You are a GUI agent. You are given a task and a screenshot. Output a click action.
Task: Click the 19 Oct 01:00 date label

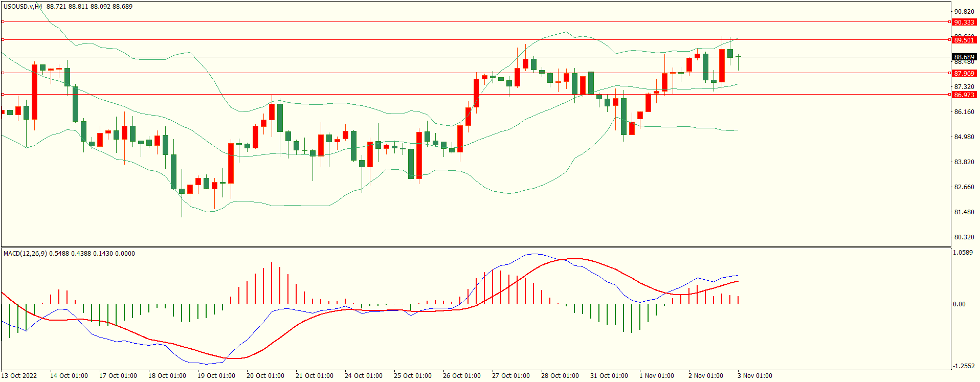[x=216, y=376]
